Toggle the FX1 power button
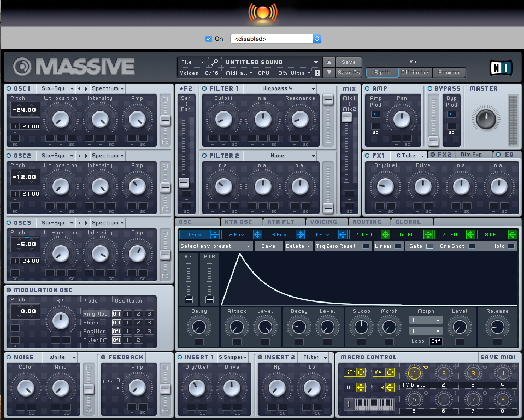The width and height of the screenshot is (524, 420). tap(367, 156)
